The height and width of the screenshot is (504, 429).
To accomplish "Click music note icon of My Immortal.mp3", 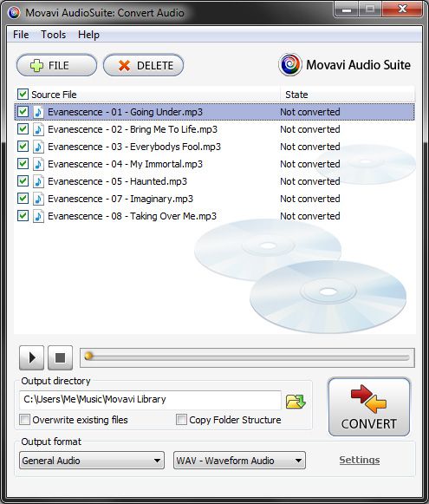I will (38, 164).
